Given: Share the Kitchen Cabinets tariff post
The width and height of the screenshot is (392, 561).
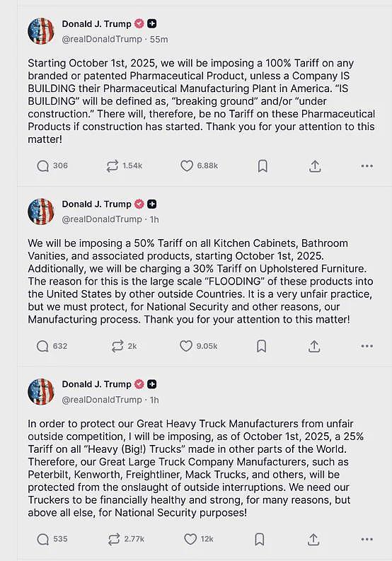Looking at the screenshot, I should coord(314,347).
